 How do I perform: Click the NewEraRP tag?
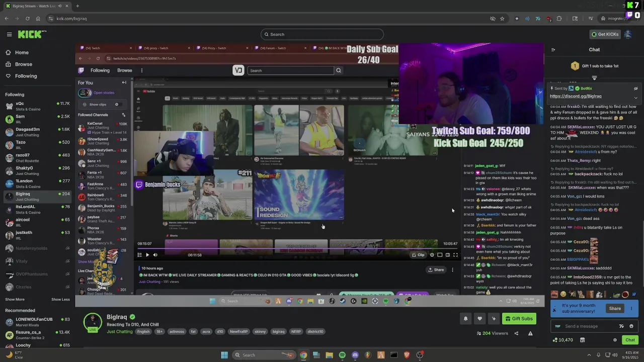(x=238, y=332)
